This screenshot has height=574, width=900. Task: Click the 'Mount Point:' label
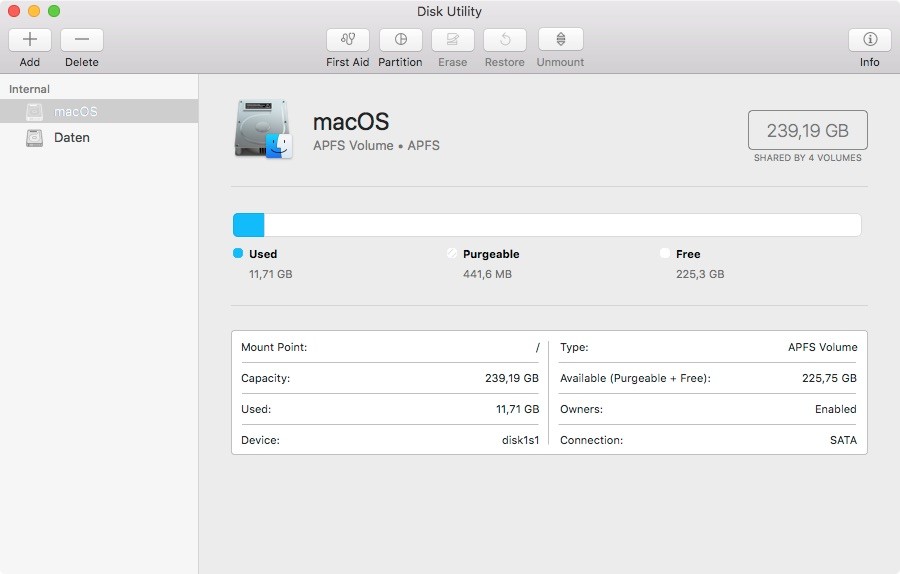274,347
